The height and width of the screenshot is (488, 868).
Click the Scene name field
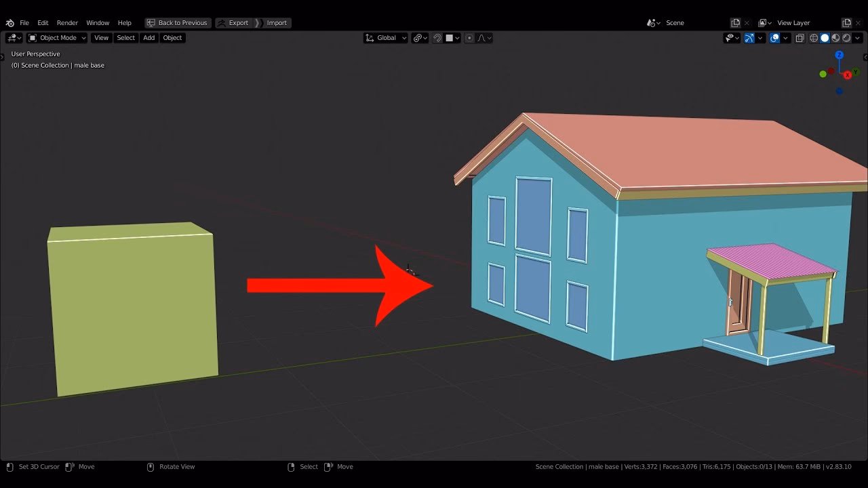point(696,23)
